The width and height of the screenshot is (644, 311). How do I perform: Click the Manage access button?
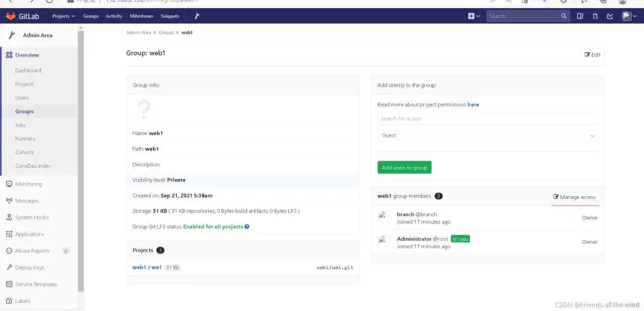(574, 197)
